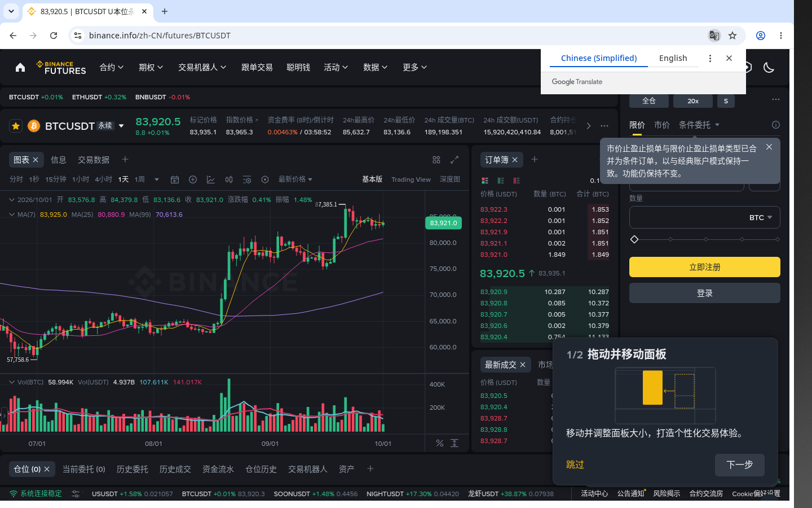Open the 合约 dropdown menu
This screenshot has height=508, width=812.
pyautogui.click(x=112, y=68)
